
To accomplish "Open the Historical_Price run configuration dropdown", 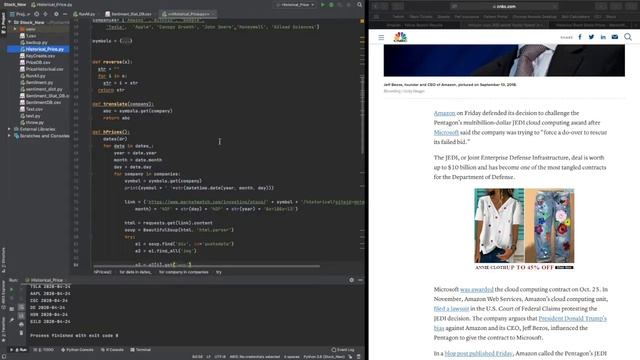I will click(296, 4).
